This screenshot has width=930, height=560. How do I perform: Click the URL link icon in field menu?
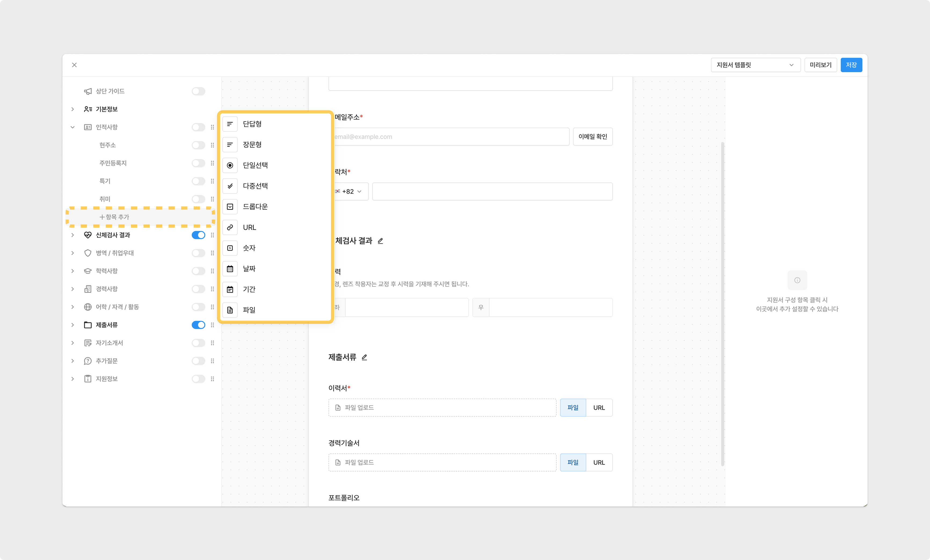point(230,227)
